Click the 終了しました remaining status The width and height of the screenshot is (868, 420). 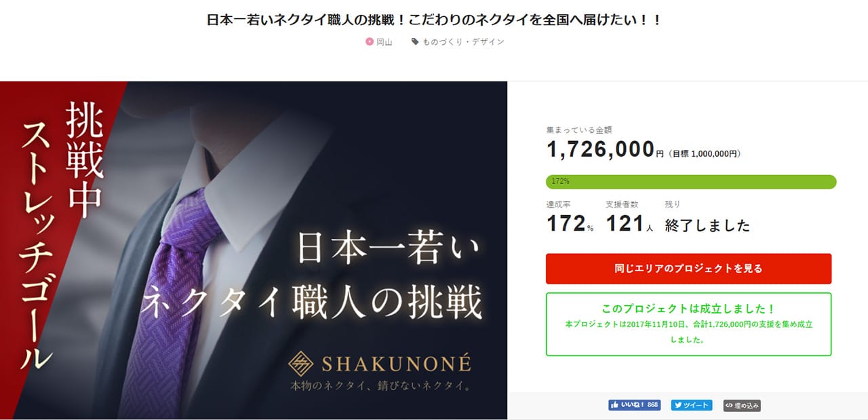(x=707, y=226)
